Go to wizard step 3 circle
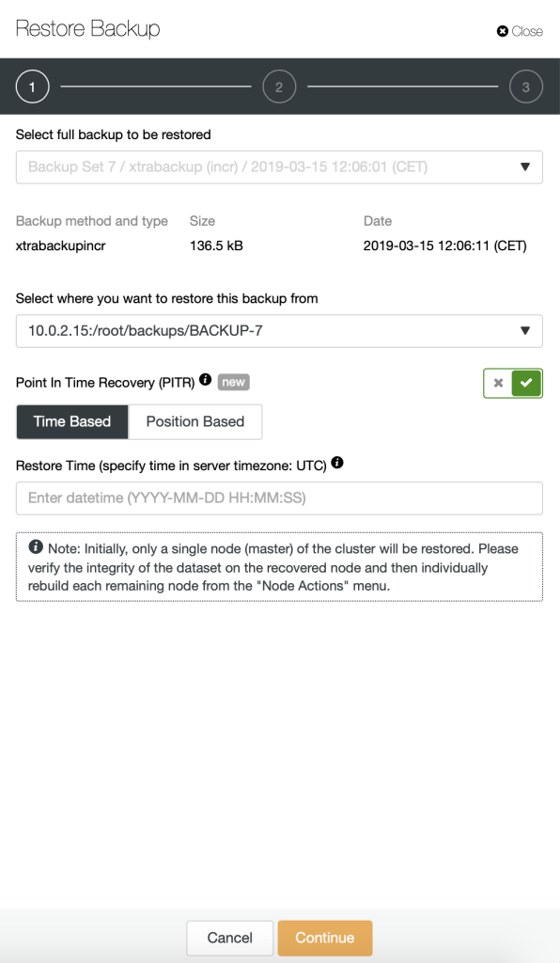560x963 pixels. click(525, 87)
